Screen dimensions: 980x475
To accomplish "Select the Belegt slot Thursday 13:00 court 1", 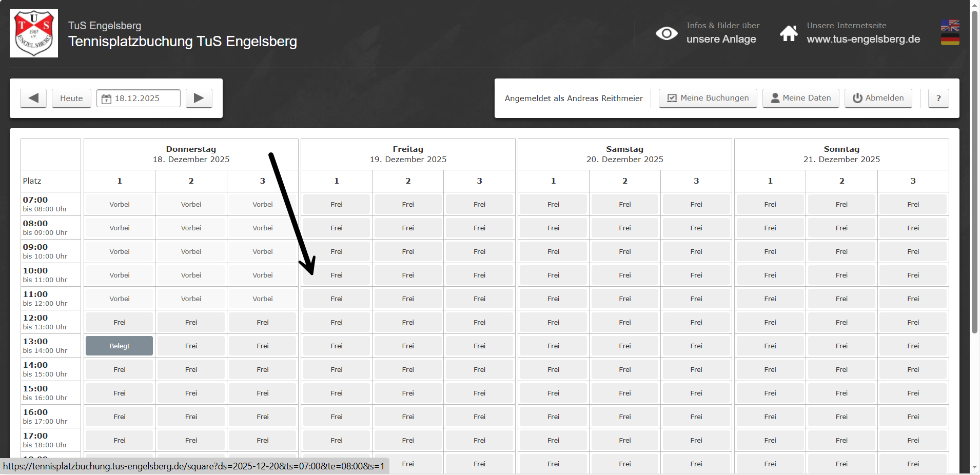I will (x=119, y=346).
